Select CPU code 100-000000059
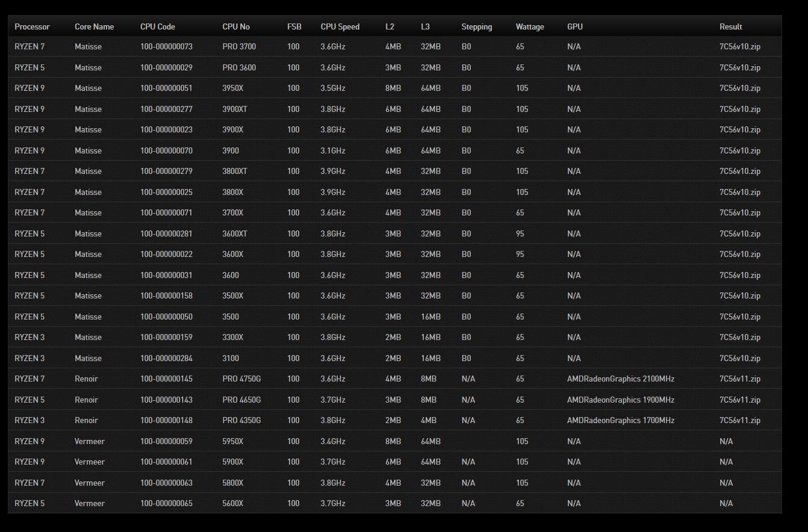The image size is (808, 532). (x=166, y=441)
